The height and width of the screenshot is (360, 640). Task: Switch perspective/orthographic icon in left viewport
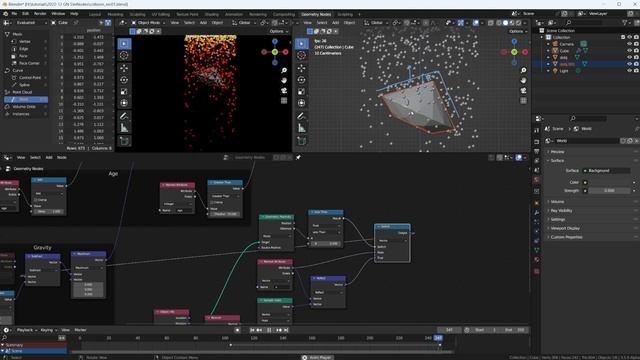(284, 100)
